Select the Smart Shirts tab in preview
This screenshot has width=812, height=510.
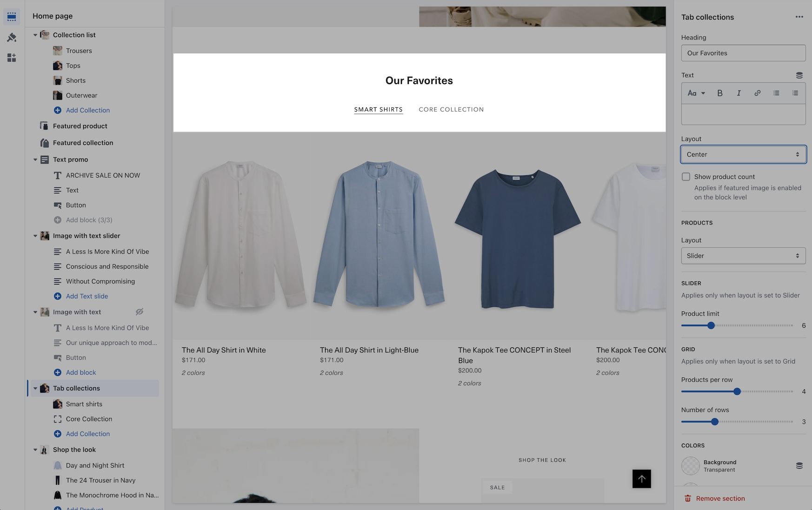pos(378,110)
